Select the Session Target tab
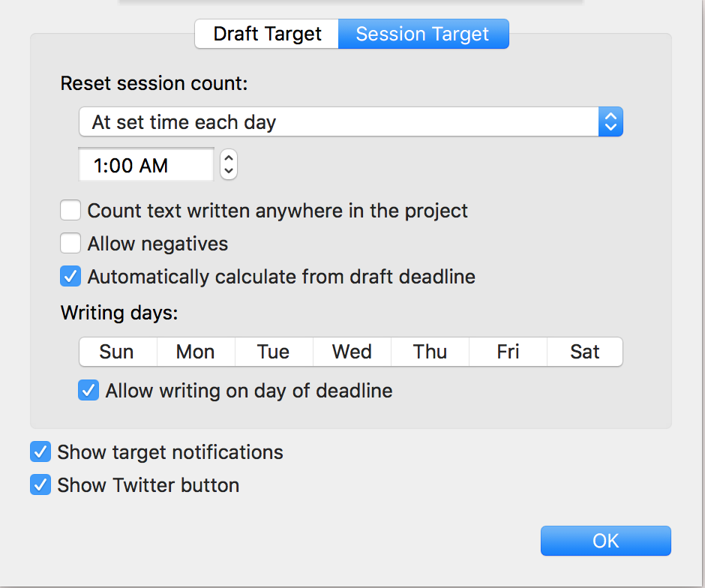The height and width of the screenshot is (588, 705). point(423,34)
